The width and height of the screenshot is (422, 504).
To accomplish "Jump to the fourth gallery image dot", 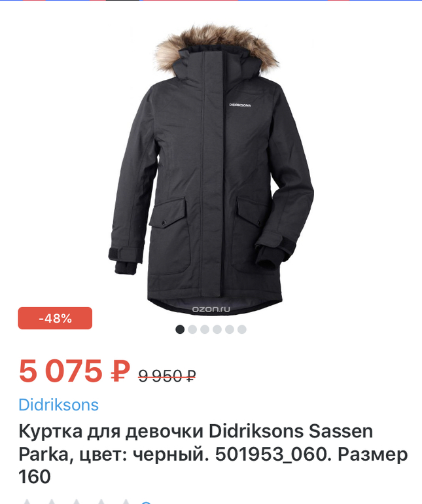I will tap(217, 329).
